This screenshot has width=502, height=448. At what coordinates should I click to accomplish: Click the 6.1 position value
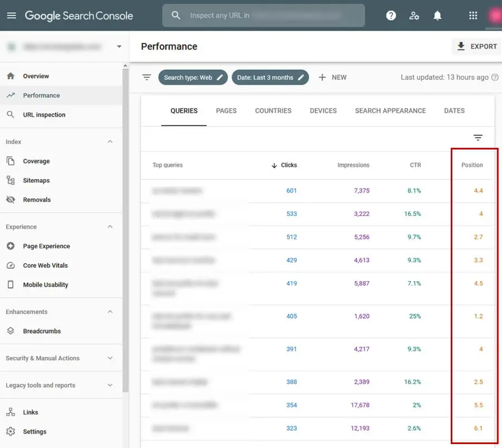click(479, 428)
